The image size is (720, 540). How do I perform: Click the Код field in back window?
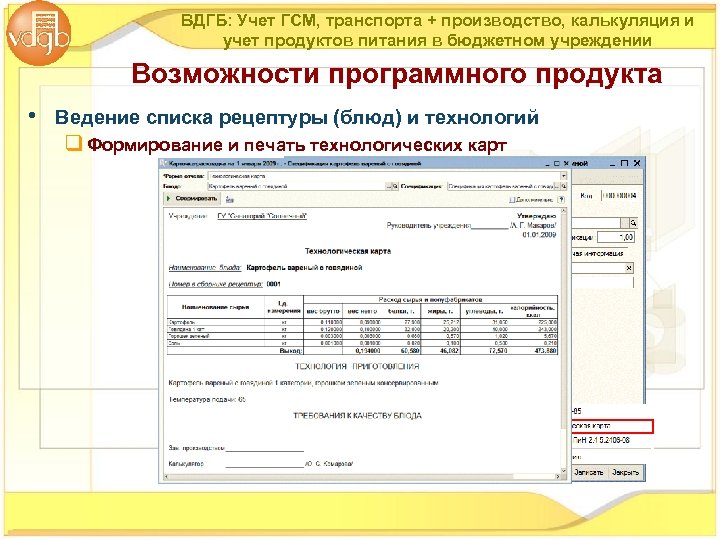(620, 196)
